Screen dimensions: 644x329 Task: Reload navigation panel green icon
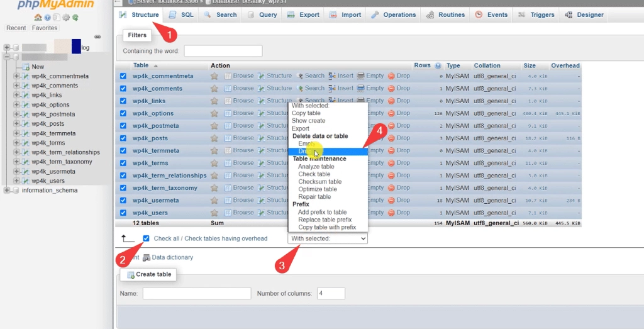coord(75,18)
